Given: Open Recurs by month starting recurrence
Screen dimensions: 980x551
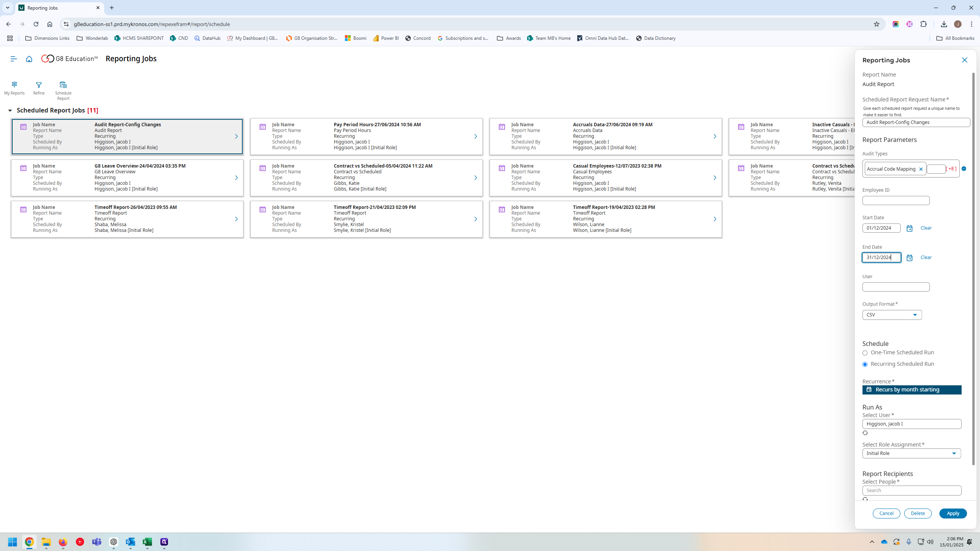Looking at the screenshot, I should click(x=912, y=390).
